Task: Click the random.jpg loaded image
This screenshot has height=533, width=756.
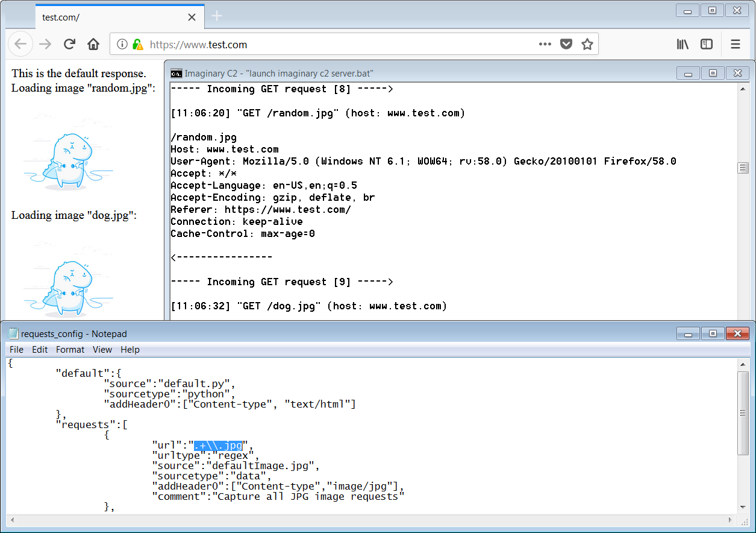Action: tap(67, 153)
